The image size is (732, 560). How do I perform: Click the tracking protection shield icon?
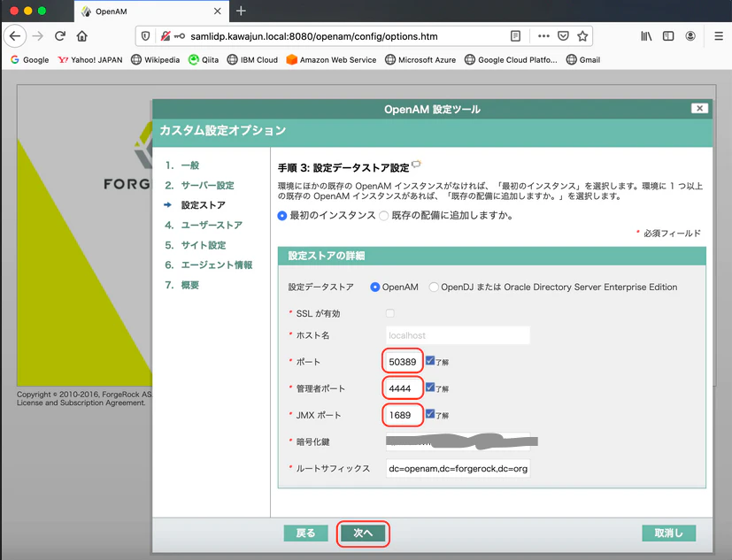coord(146,36)
